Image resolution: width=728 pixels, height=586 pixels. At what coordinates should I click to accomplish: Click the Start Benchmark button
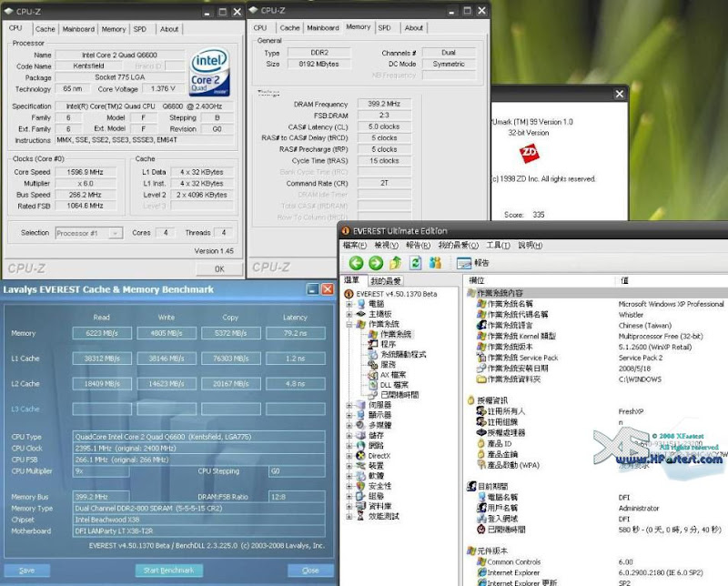pyautogui.click(x=168, y=571)
